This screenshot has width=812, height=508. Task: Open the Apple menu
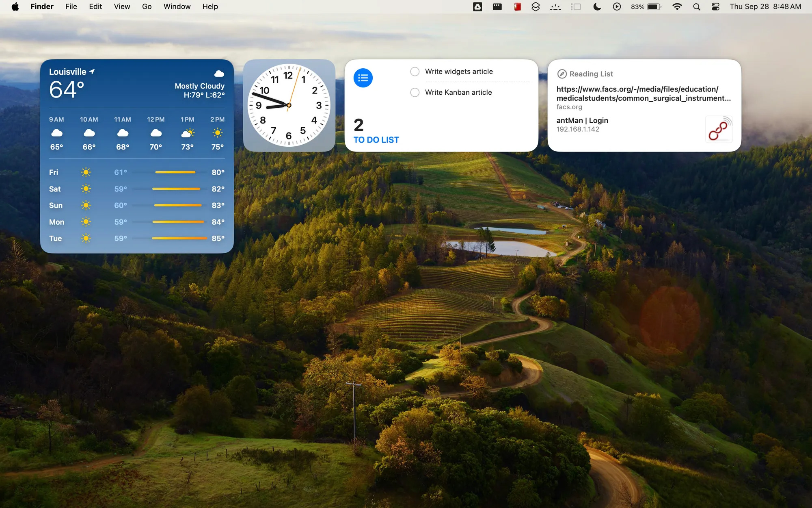point(15,7)
